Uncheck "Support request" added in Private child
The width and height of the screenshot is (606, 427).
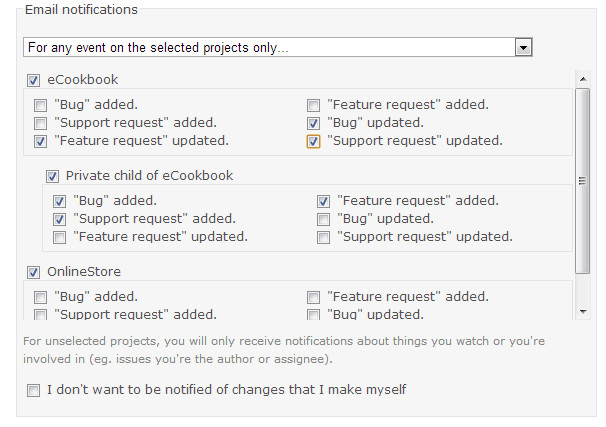(x=60, y=219)
